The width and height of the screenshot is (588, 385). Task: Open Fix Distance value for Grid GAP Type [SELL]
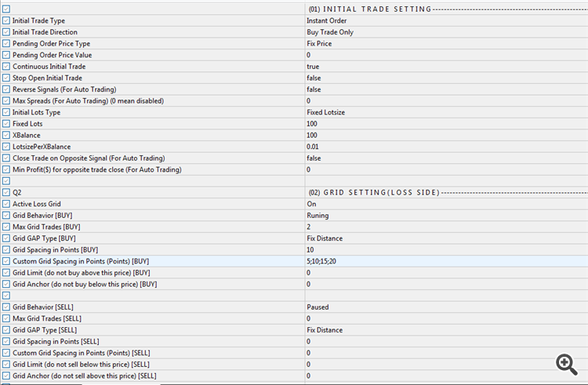[x=324, y=330]
